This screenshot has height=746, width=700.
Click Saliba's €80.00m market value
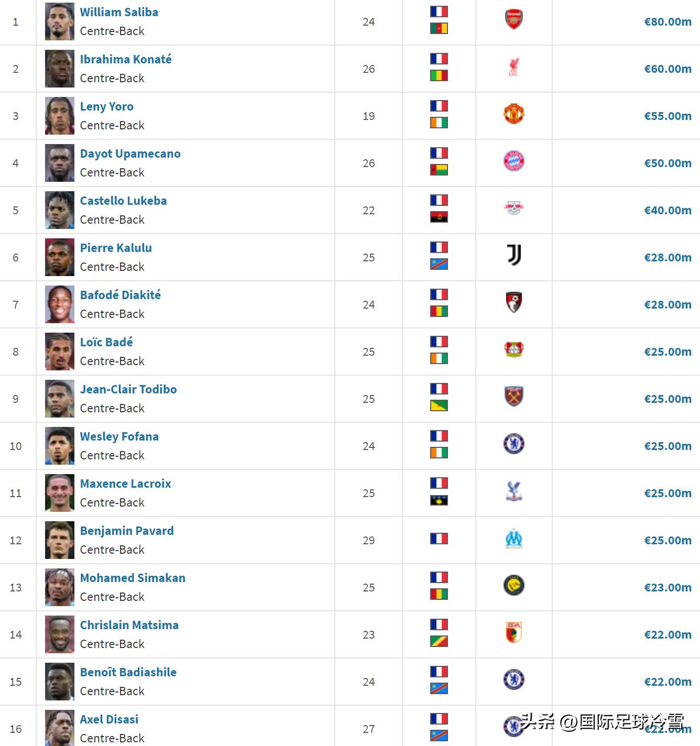point(668,22)
